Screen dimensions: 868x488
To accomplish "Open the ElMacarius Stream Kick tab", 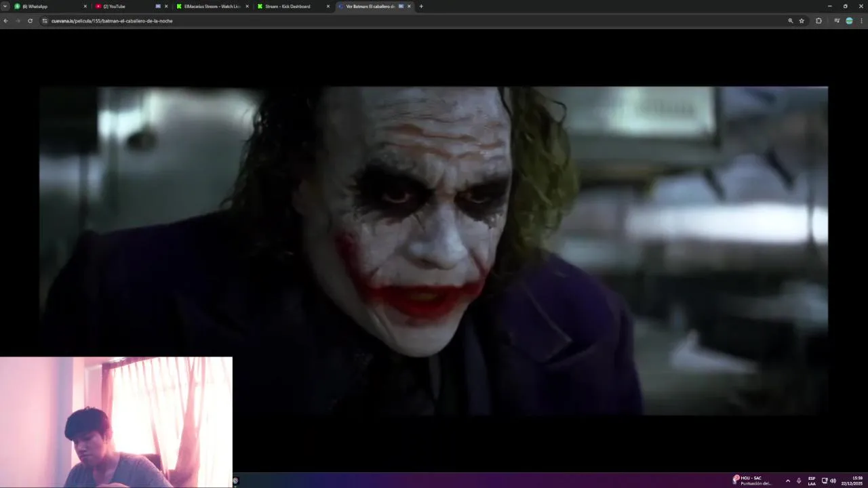I will point(212,6).
